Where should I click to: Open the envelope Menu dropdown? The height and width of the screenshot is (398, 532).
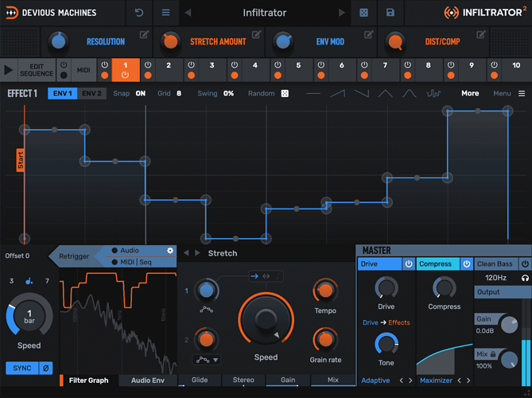509,93
